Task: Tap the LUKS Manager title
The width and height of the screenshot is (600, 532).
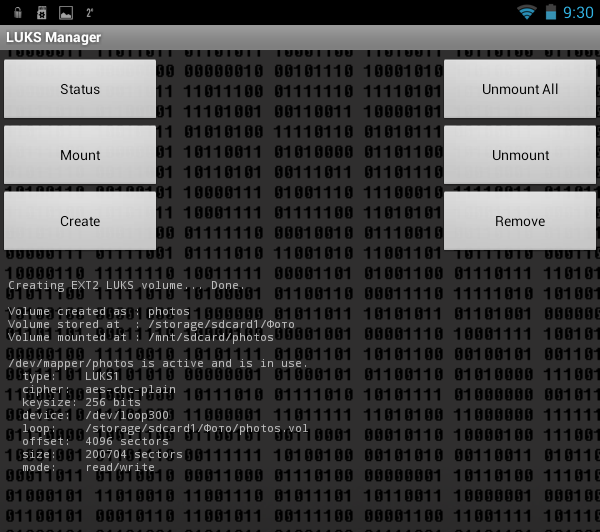Action: 53,37
